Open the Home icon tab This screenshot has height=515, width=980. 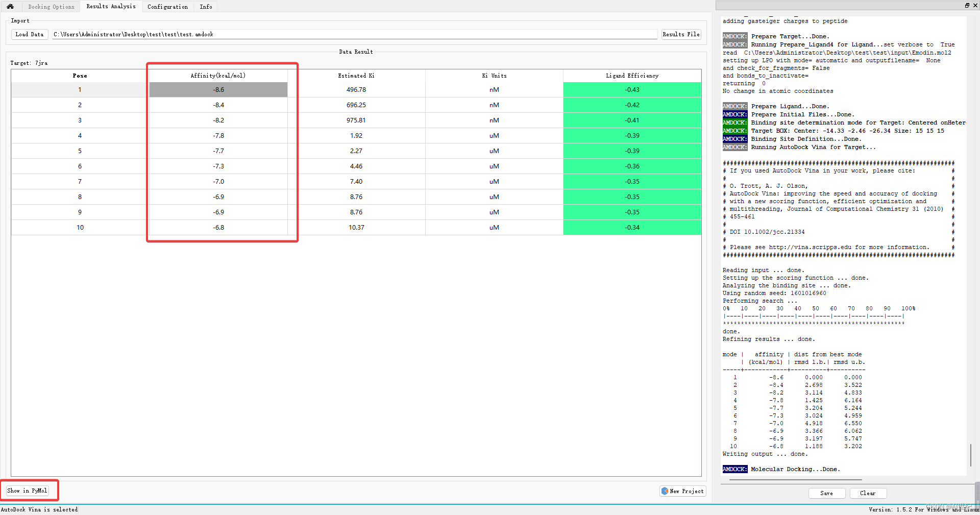[10, 7]
